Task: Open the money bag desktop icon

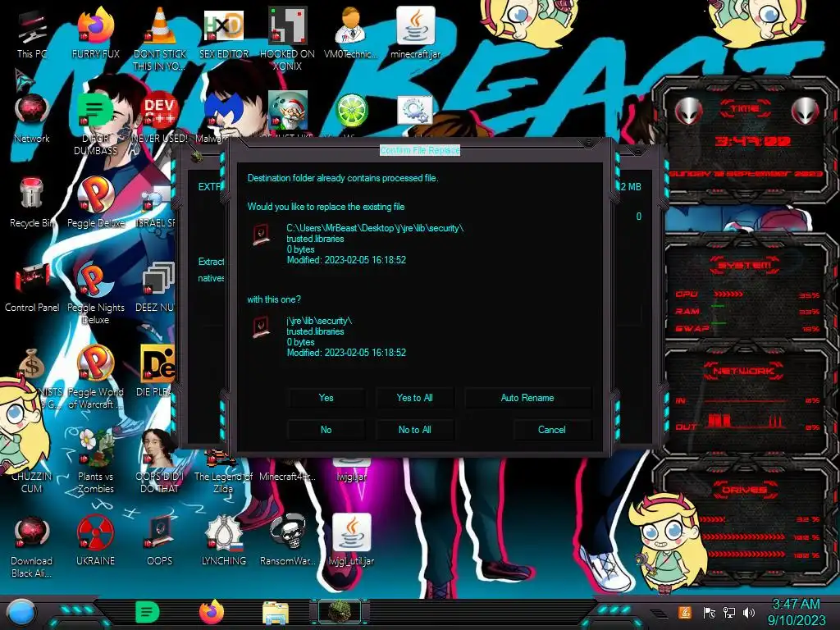Action: (x=32, y=363)
